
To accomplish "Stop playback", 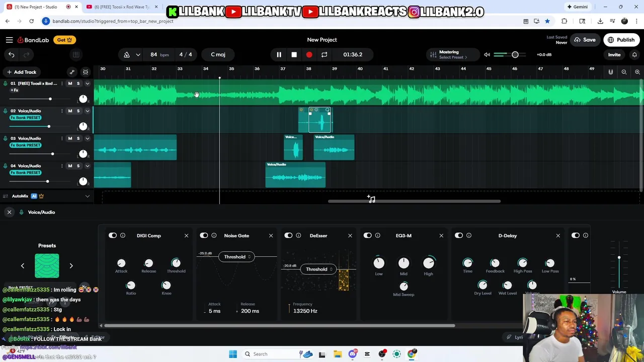I will tap(294, 54).
